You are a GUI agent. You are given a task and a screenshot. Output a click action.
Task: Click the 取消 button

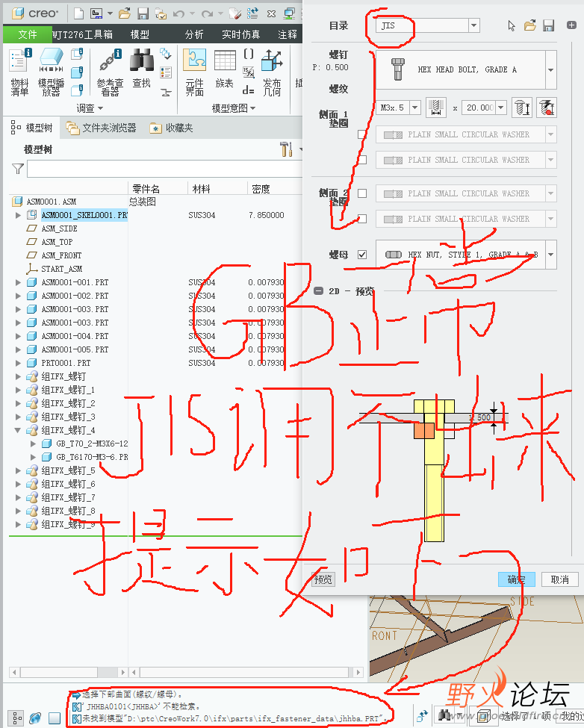coord(559,579)
